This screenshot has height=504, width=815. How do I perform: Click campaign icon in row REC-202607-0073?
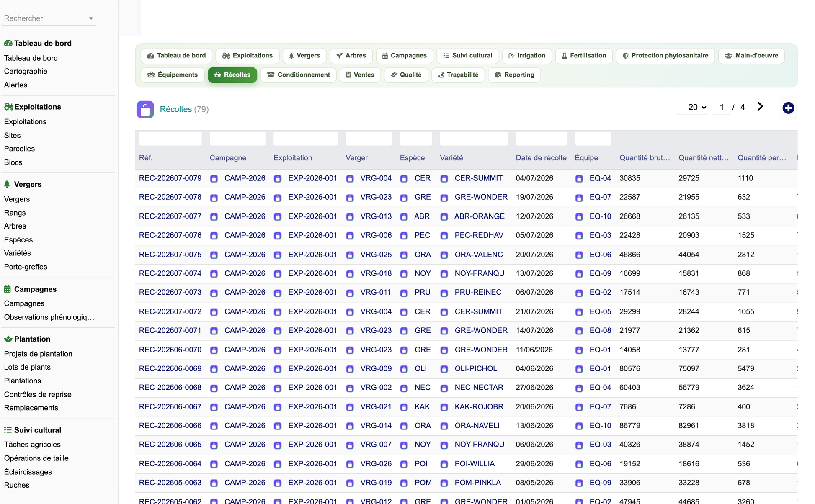click(214, 293)
